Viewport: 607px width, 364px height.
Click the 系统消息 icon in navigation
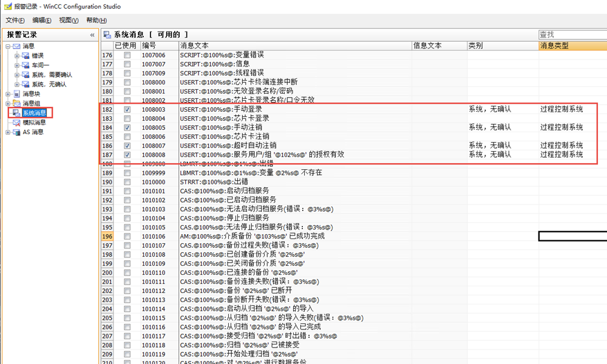pos(16,113)
